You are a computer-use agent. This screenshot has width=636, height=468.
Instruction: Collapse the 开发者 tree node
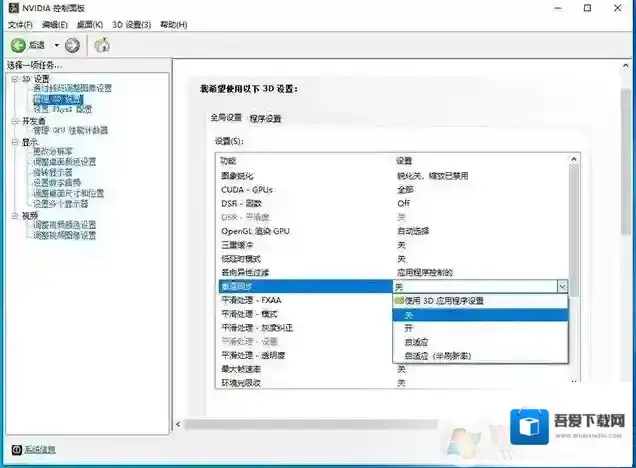coord(15,121)
